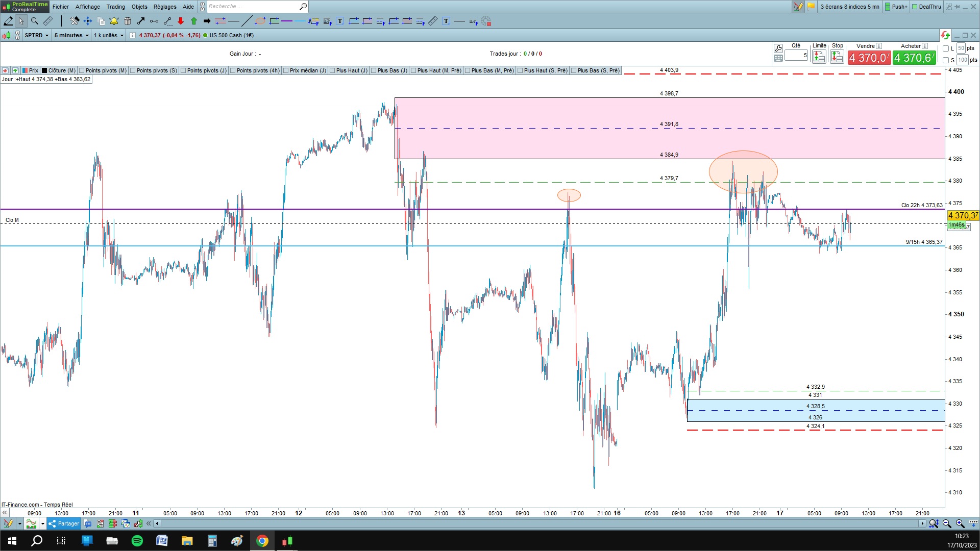
Task: Activate the magnifier zoom tool
Action: (35, 21)
